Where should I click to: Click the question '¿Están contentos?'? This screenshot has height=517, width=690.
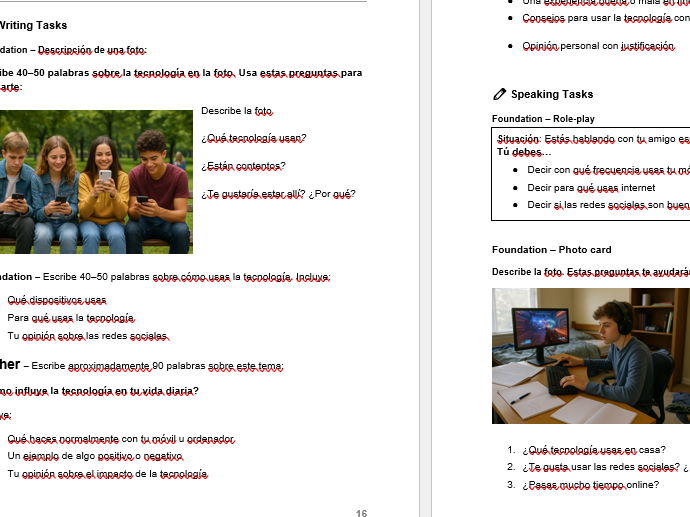click(243, 166)
